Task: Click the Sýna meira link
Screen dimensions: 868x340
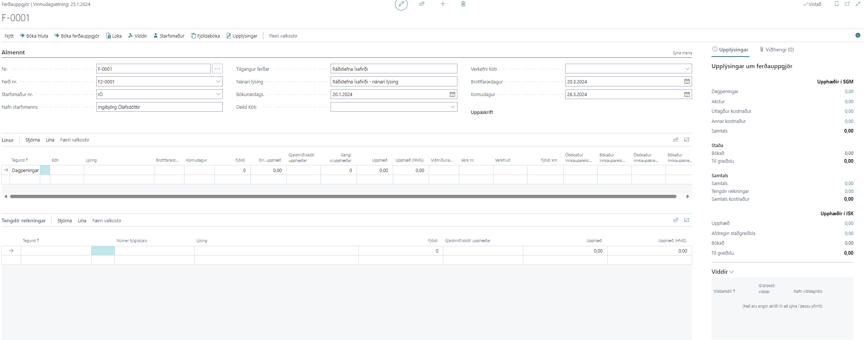Action: 682,53
